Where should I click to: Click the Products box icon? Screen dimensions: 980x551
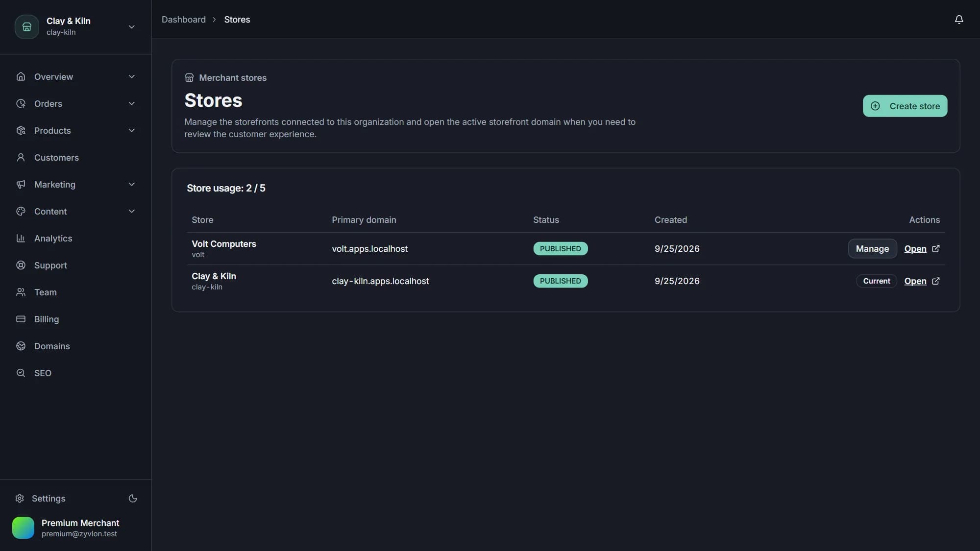point(21,130)
